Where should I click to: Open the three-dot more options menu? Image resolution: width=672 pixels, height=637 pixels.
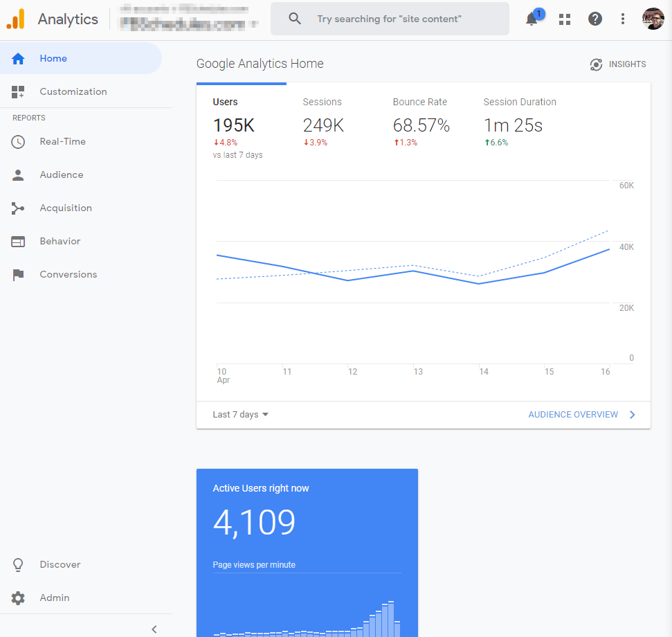(623, 19)
